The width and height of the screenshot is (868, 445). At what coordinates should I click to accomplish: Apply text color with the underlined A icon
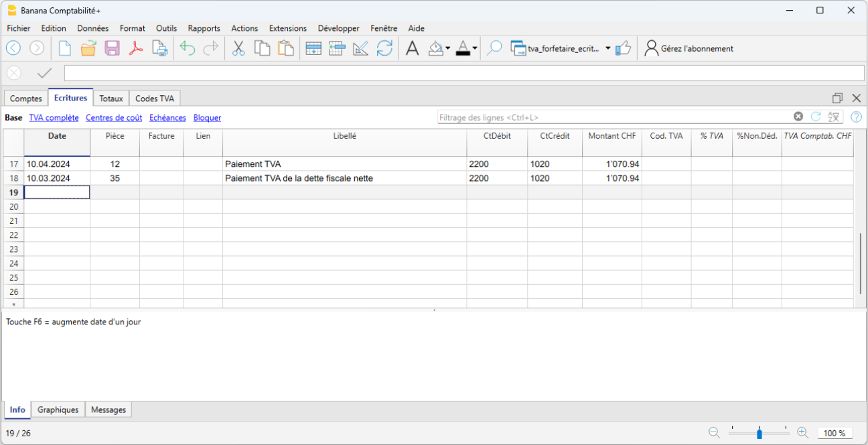[463, 48]
